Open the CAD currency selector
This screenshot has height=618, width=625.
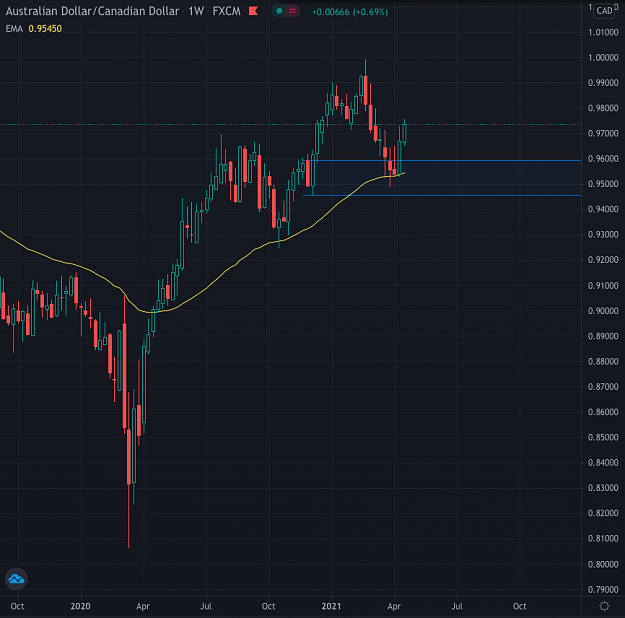coord(604,11)
